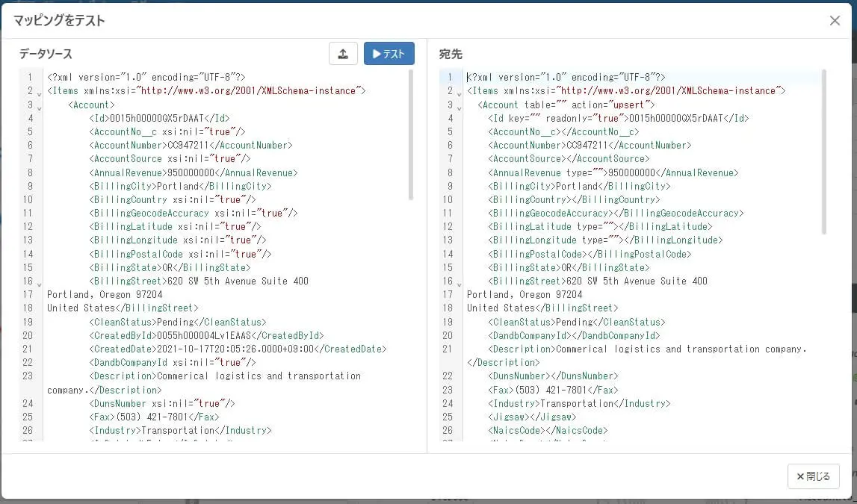The image size is (857, 504).
Task: Collapse line 16 BillingStreet fold arrow in destination
Action: pyautogui.click(x=459, y=284)
